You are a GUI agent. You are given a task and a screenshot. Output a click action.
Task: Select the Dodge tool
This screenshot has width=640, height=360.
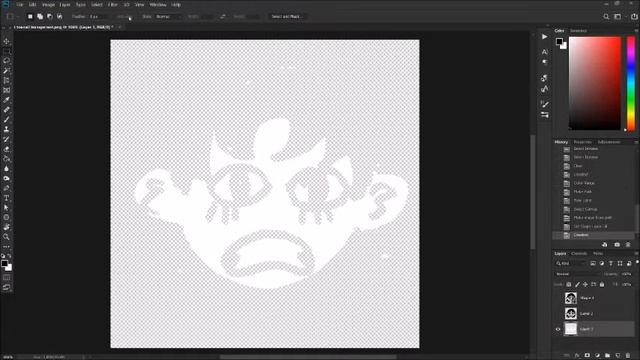click(7, 178)
